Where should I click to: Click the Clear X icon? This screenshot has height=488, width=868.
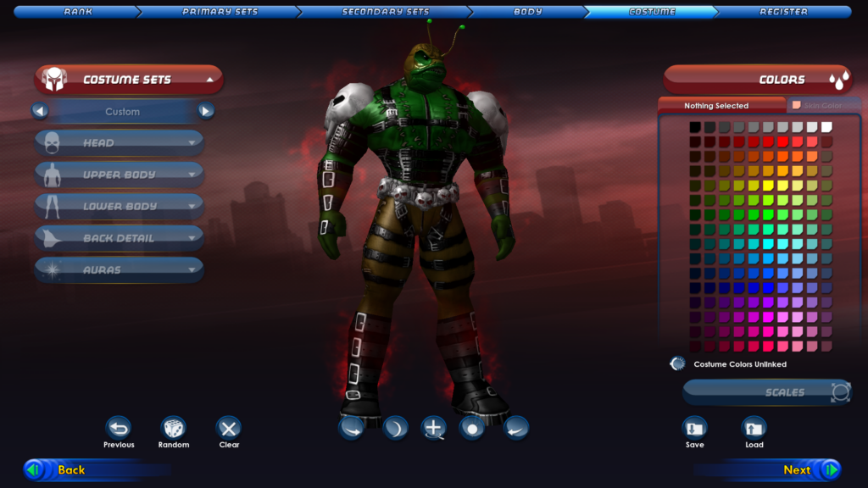(x=229, y=428)
